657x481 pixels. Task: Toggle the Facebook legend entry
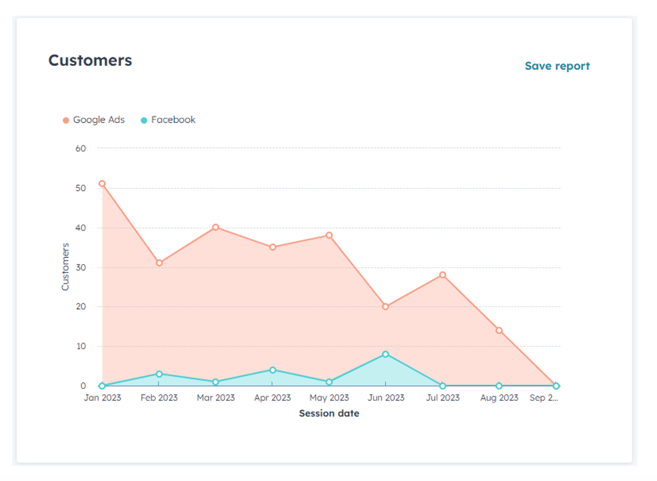click(168, 120)
